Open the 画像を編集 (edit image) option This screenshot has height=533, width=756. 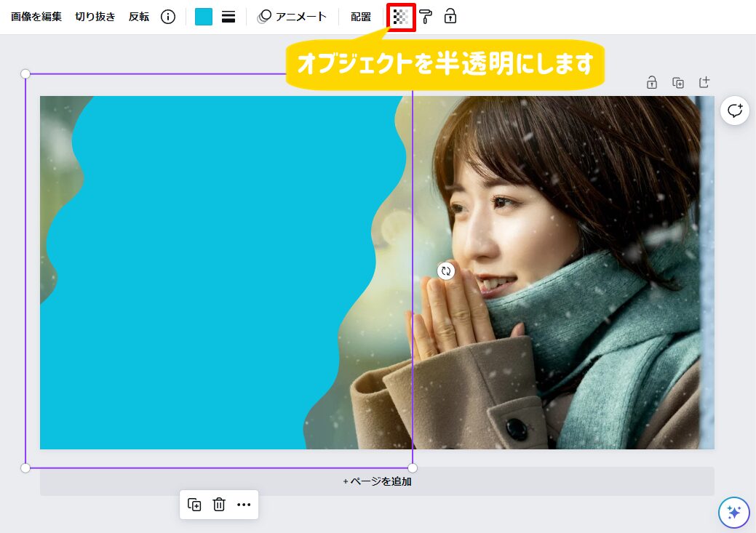click(36, 17)
